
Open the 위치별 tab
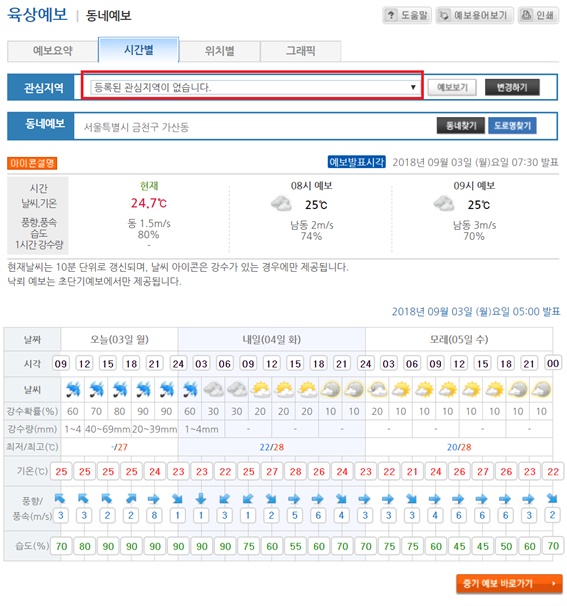tap(220, 51)
